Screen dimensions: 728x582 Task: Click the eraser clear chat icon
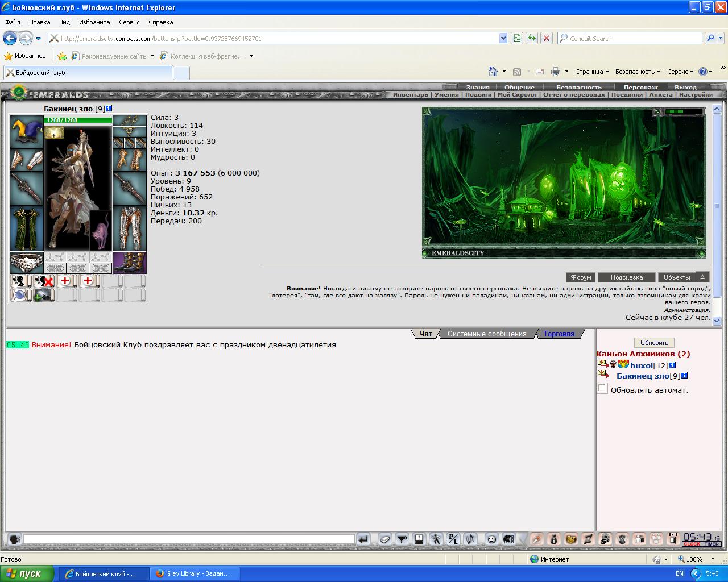[385, 539]
